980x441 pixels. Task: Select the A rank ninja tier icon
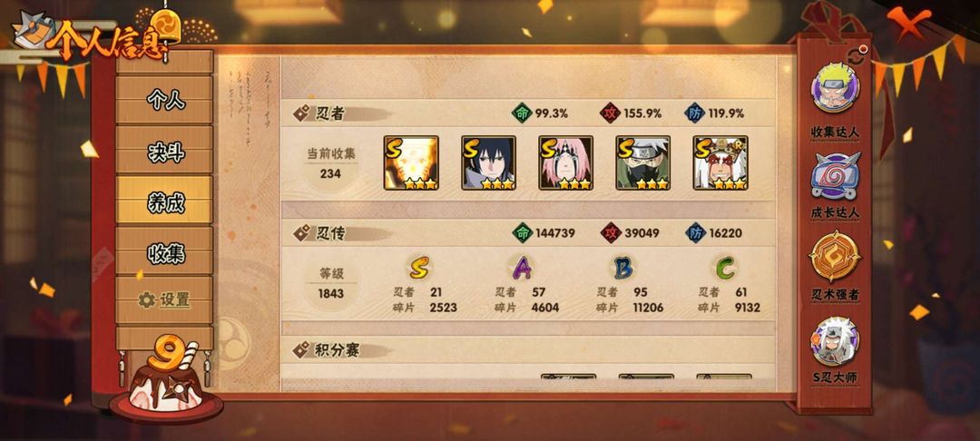click(522, 268)
